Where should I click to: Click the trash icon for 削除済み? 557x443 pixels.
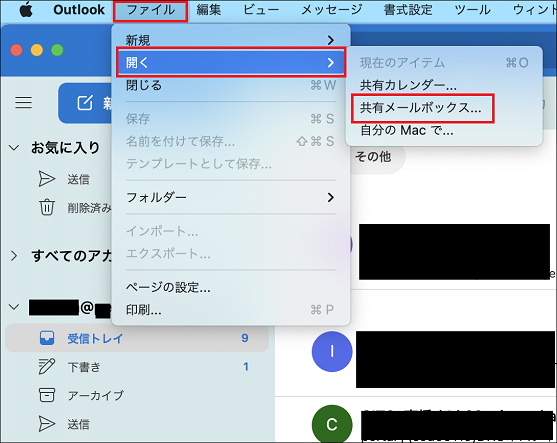tap(47, 207)
